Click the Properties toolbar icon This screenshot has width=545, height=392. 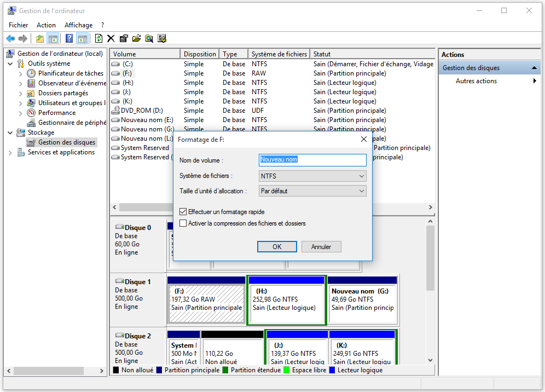(x=123, y=38)
